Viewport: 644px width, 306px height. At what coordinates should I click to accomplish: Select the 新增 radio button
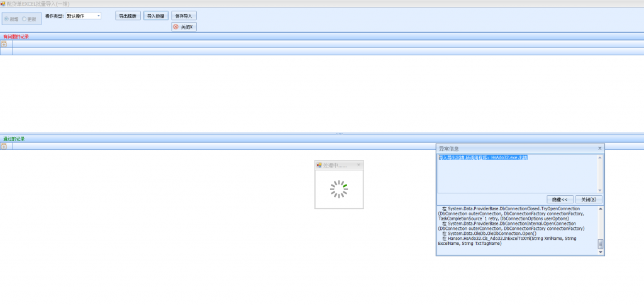(x=11, y=19)
